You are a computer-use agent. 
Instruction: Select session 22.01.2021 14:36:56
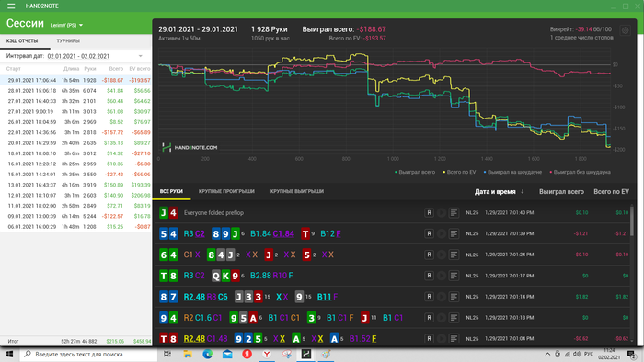pyautogui.click(x=76, y=132)
